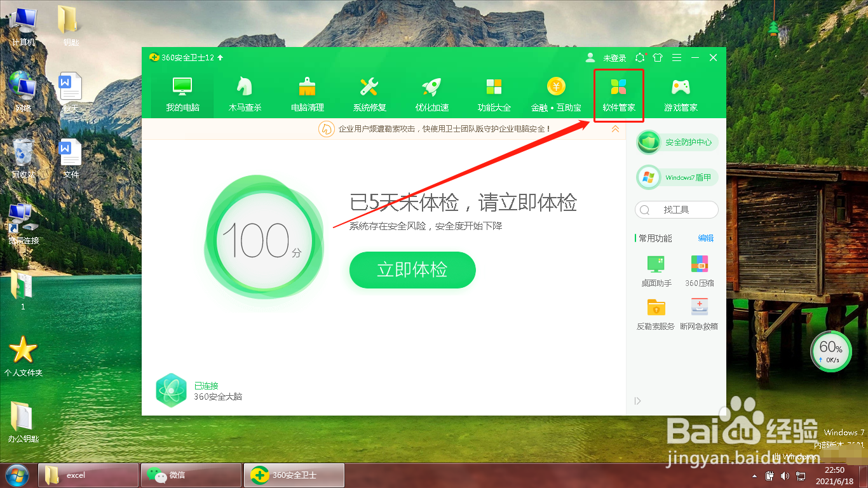Click 360安全卫士 taskbar item
Image resolution: width=868 pixels, height=488 pixels.
294,475
